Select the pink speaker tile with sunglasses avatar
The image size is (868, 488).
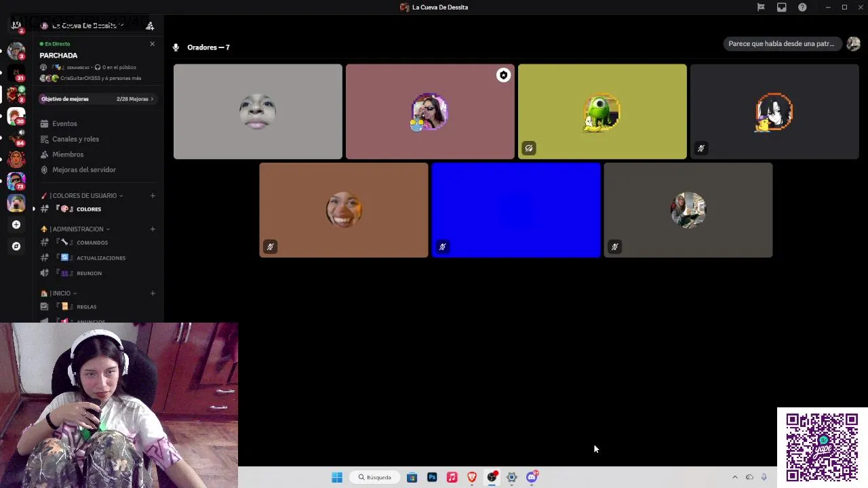pyautogui.click(x=430, y=112)
